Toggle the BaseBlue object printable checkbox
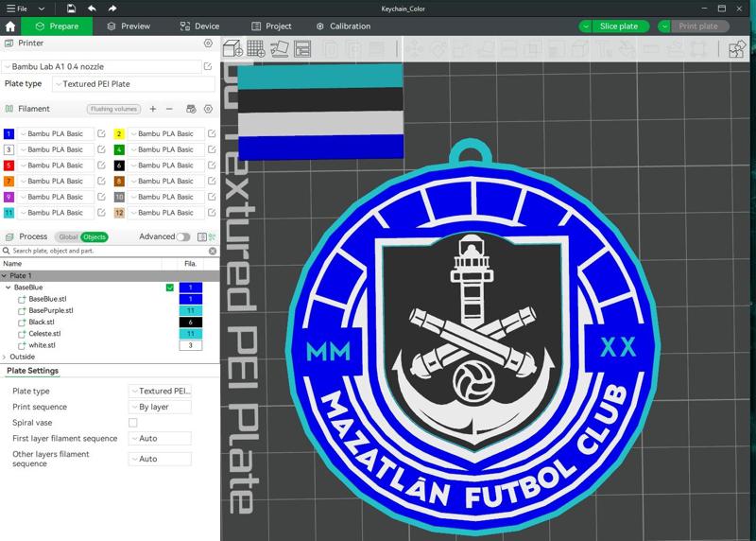756x541 pixels. click(170, 288)
